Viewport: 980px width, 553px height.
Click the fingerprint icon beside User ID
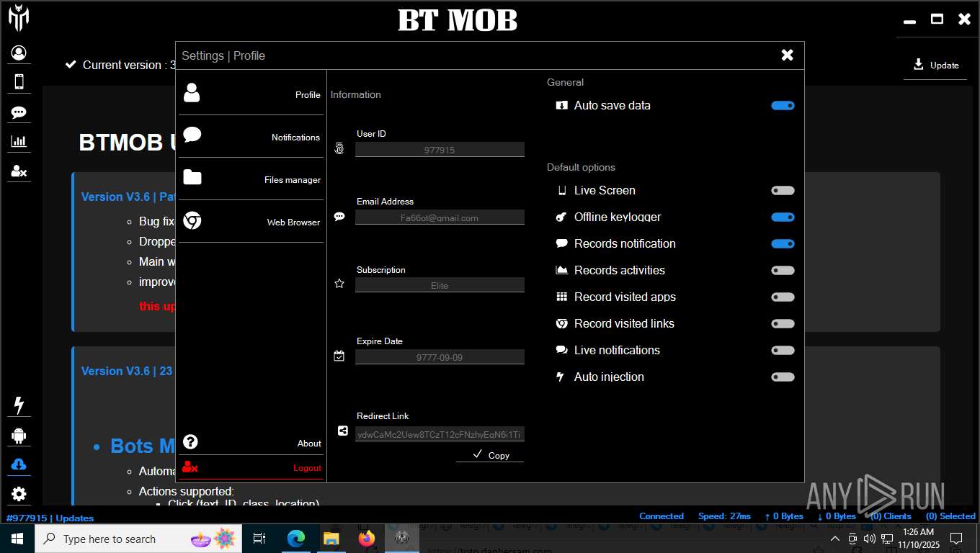point(339,148)
